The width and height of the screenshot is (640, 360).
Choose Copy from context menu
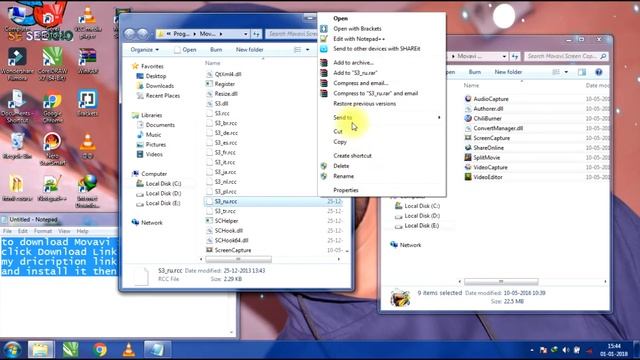coord(340,142)
